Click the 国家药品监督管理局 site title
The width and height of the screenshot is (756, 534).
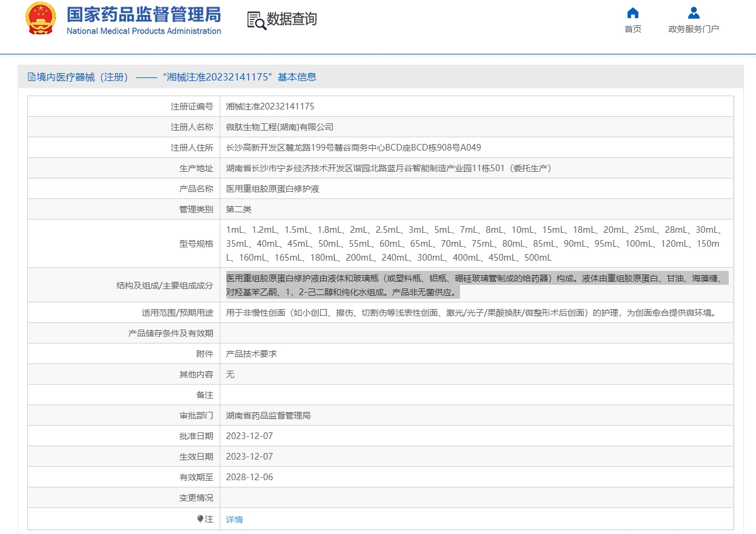pos(143,14)
